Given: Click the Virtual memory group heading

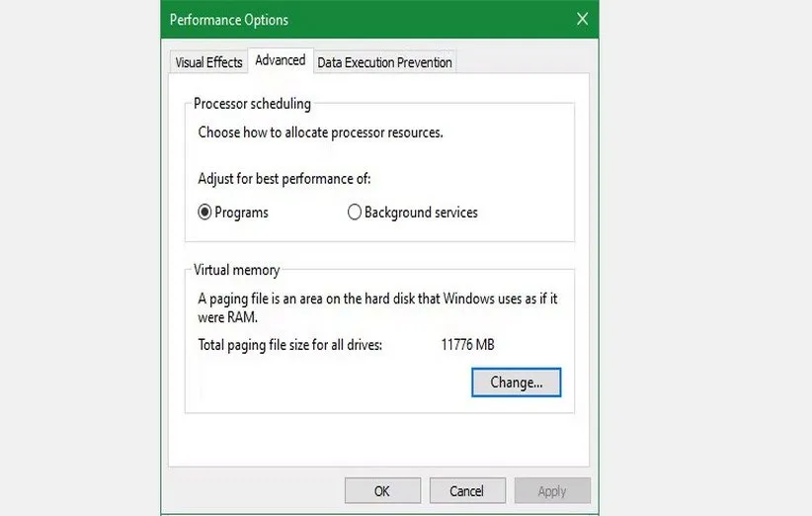Looking at the screenshot, I should tap(237, 270).
